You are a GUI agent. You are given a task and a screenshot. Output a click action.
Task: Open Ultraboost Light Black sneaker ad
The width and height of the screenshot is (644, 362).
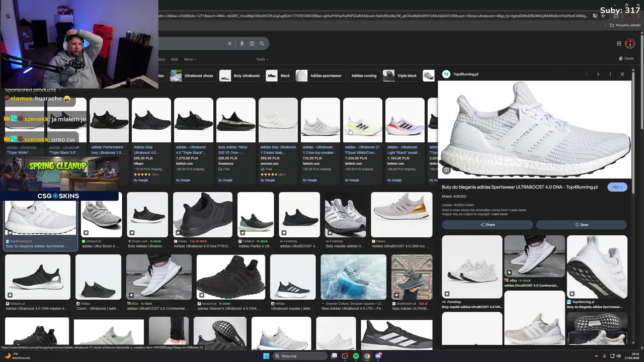coord(405,140)
